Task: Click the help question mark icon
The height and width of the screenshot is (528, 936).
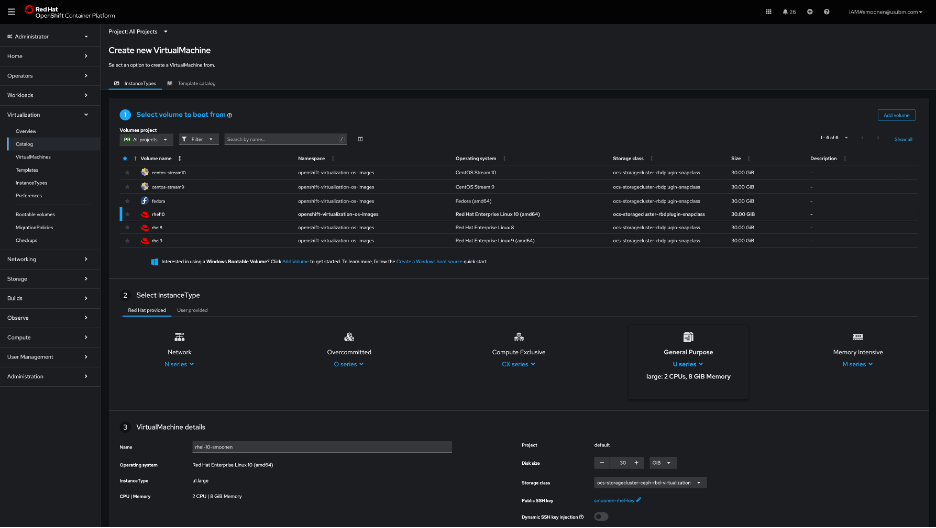Action: [826, 12]
